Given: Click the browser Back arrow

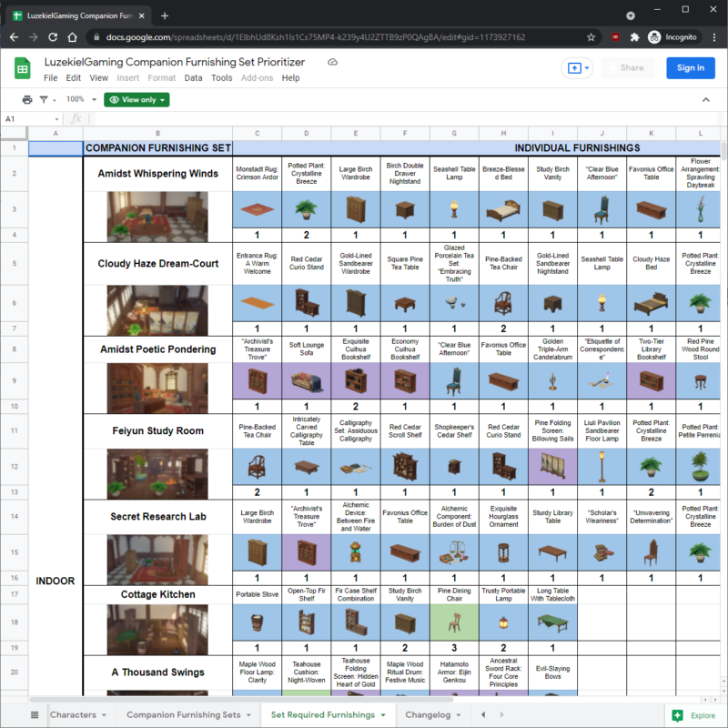Looking at the screenshot, I should [x=15, y=37].
